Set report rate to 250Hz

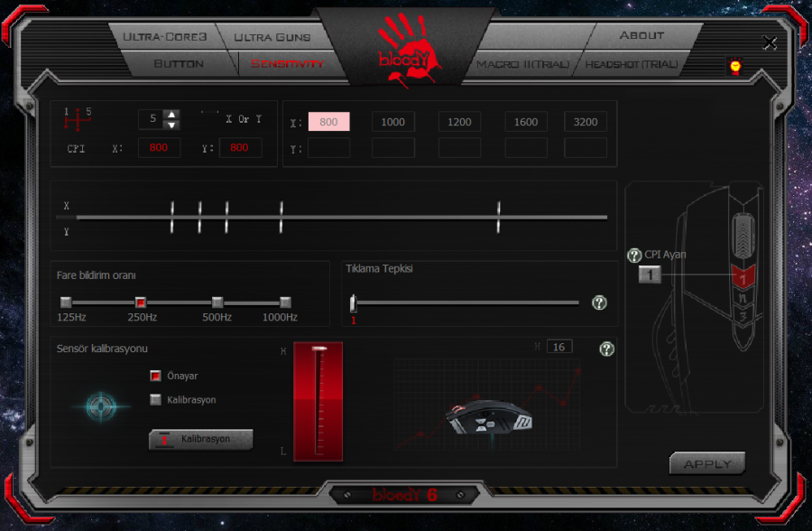tap(141, 303)
